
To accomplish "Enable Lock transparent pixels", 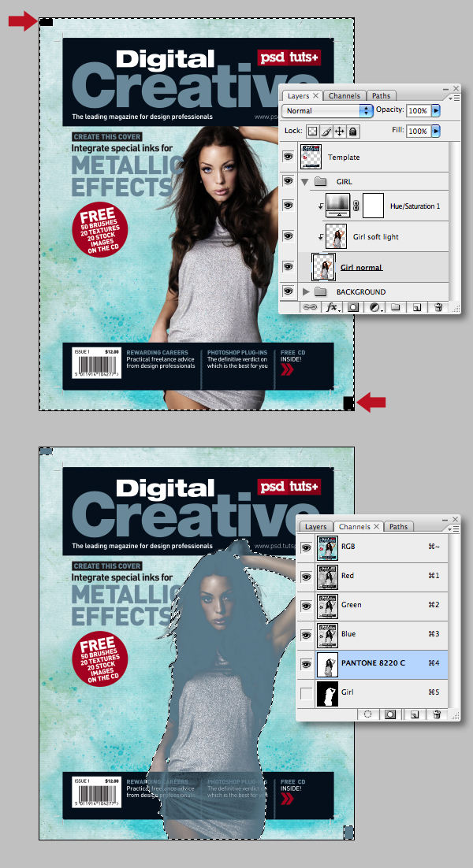I will [x=313, y=132].
